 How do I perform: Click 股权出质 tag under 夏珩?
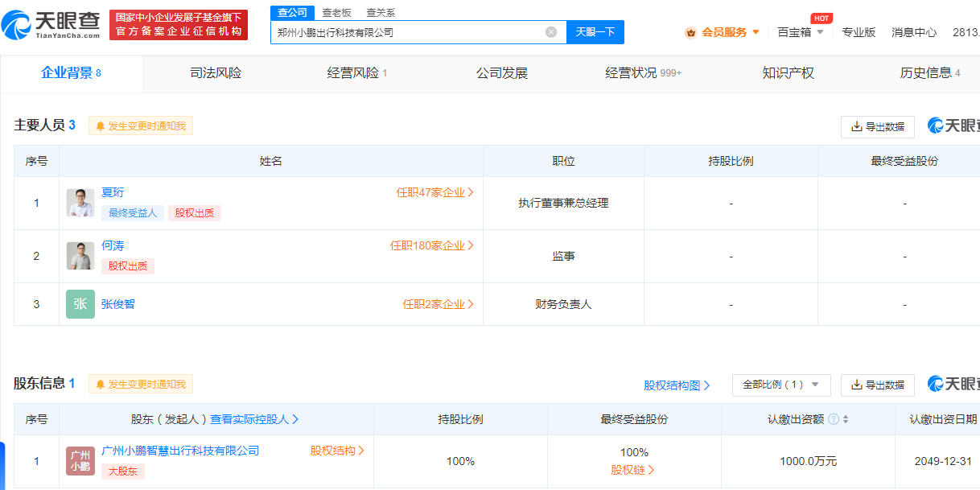click(x=195, y=213)
